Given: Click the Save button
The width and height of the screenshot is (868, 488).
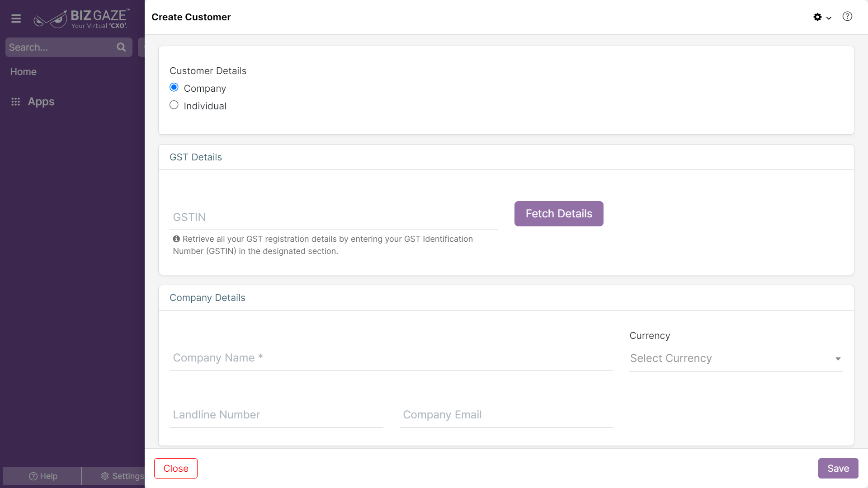Looking at the screenshot, I should [838, 469].
